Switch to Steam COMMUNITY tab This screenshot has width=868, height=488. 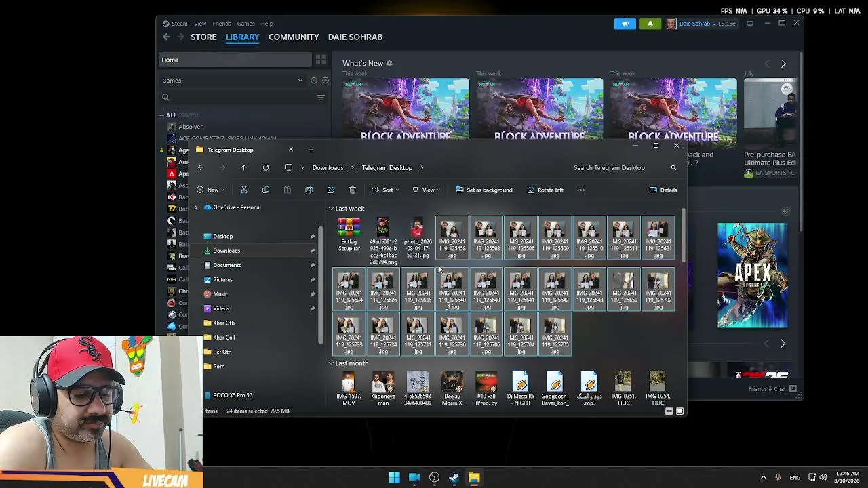tap(294, 37)
